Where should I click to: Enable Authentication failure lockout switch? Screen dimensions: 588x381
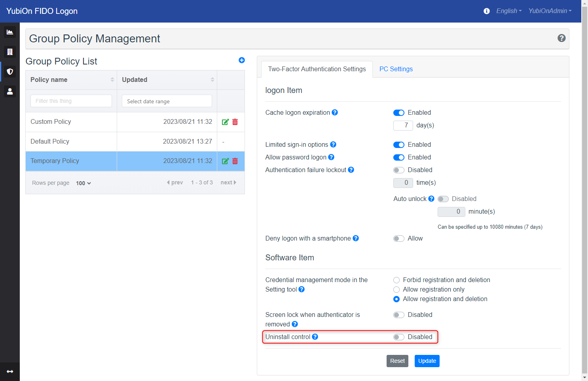click(399, 170)
